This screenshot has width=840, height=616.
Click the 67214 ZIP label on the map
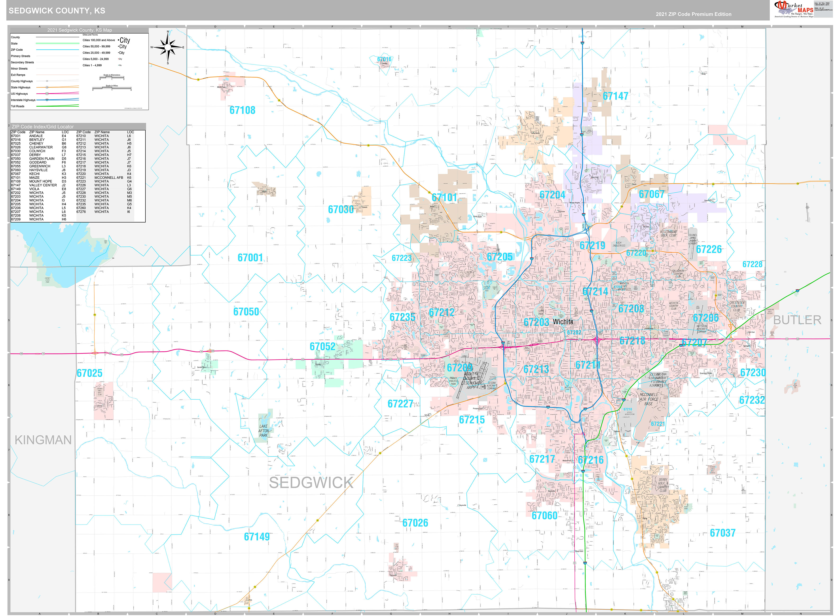(595, 292)
